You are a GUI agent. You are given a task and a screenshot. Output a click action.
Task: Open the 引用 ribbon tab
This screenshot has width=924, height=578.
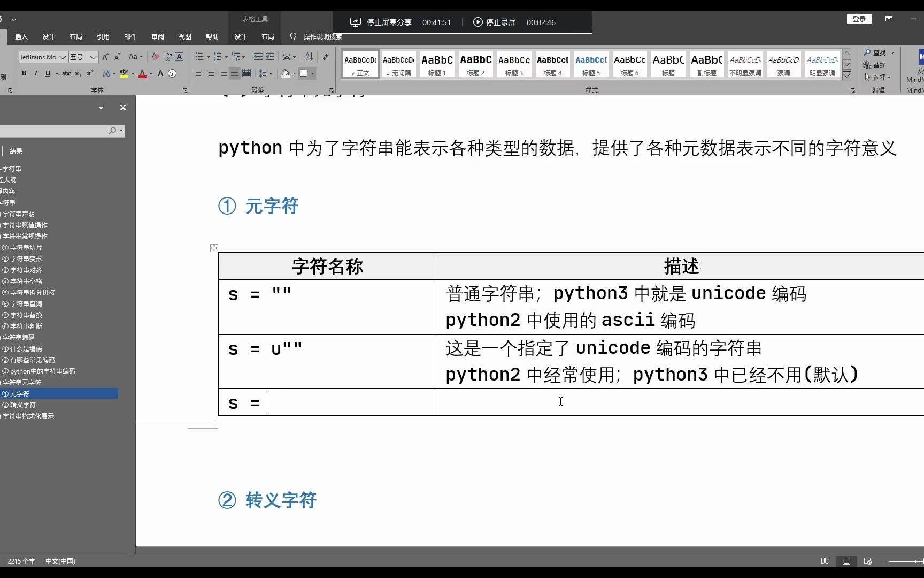(x=103, y=37)
